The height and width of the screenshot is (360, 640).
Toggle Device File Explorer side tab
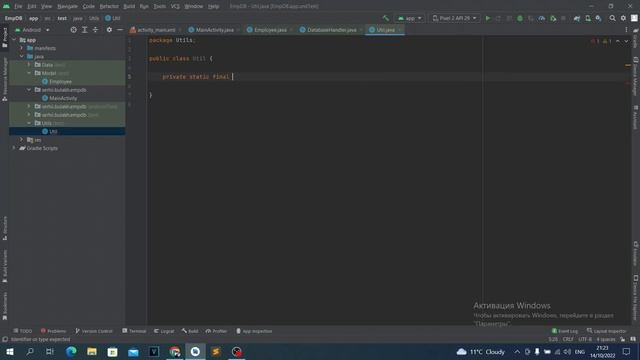636,297
